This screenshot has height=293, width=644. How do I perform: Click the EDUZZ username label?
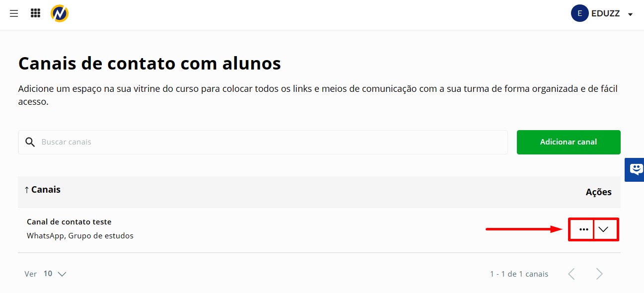pos(605,14)
